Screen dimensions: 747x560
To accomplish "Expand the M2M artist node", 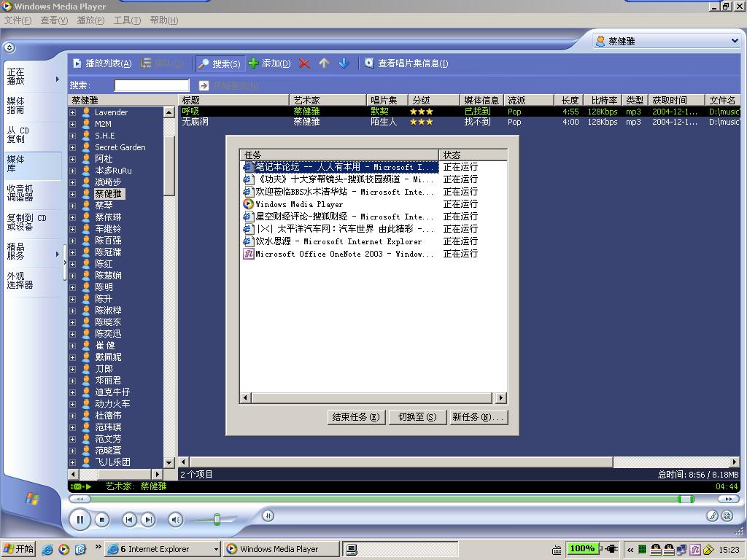I will pyautogui.click(x=72, y=124).
